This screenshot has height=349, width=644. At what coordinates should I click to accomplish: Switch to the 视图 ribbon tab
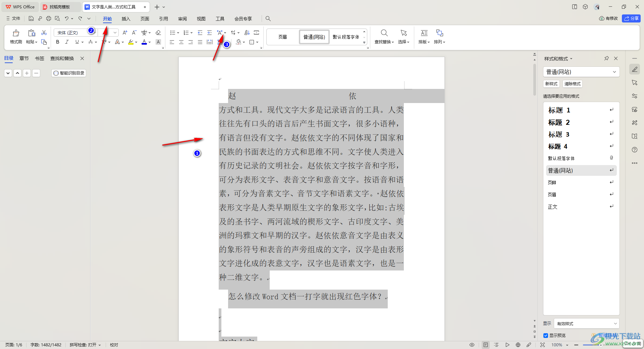(201, 19)
